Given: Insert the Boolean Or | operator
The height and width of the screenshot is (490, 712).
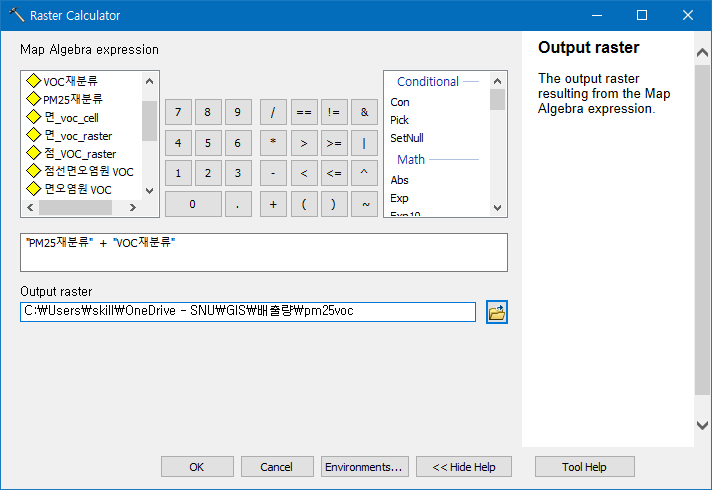Looking at the screenshot, I should (x=364, y=143).
